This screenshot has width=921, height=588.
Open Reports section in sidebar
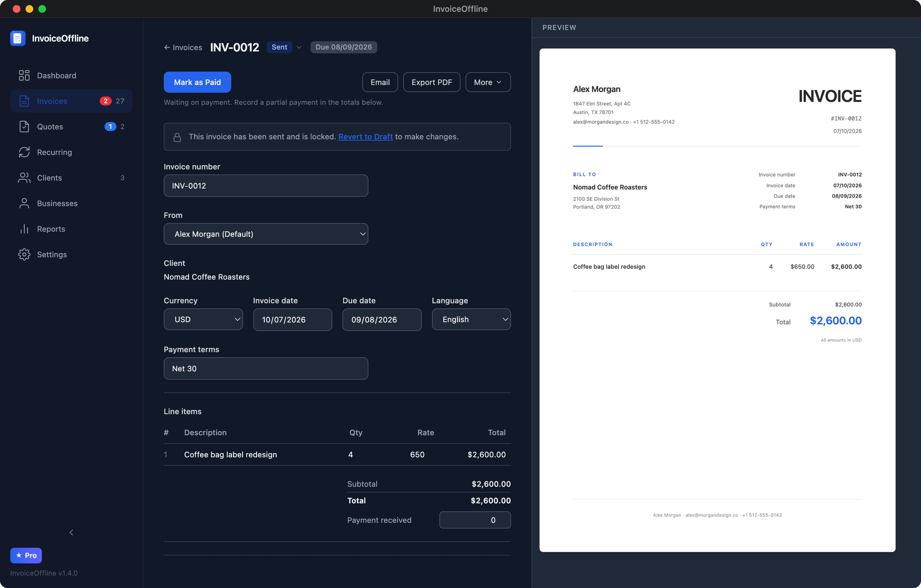(x=51, y=229)
